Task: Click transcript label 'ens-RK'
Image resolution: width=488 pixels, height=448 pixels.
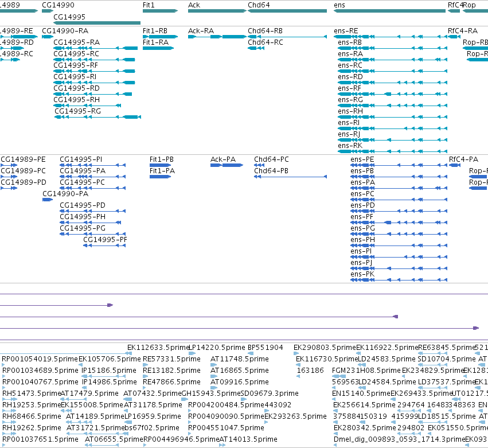Action: pyautogui.click(x=350, y=146)
